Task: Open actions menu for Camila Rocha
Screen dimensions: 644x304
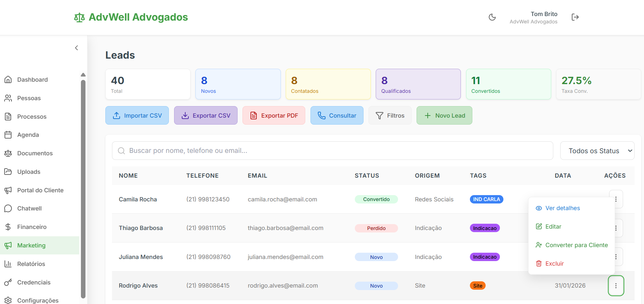Action: [x=616, y=199]
